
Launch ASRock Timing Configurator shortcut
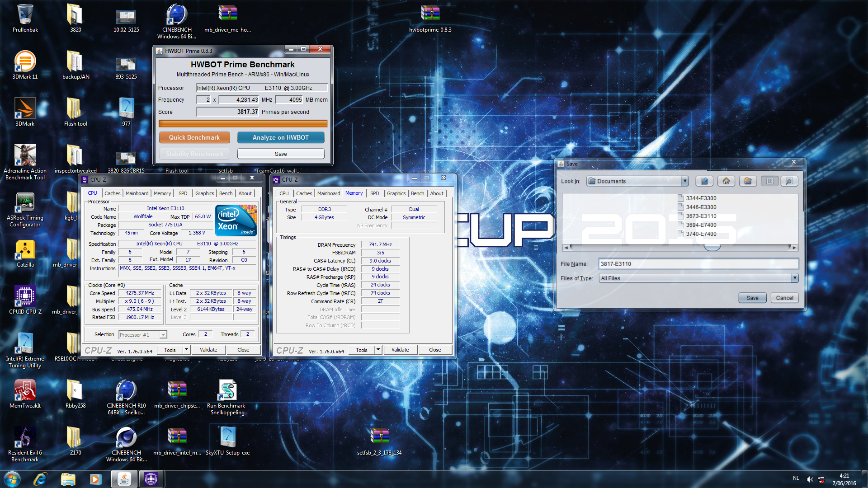click(x=25, y=209)
